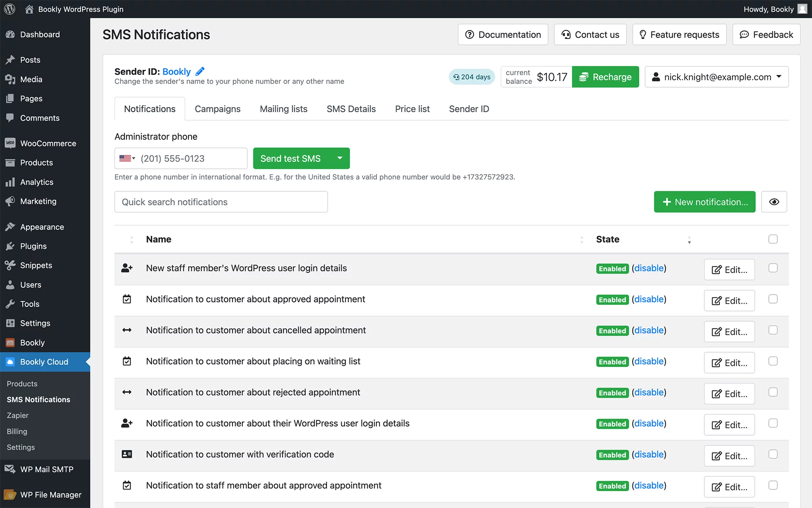812x508 pixels.
Task: Switch to the SMS Details tab
Action: coord(351,109)
